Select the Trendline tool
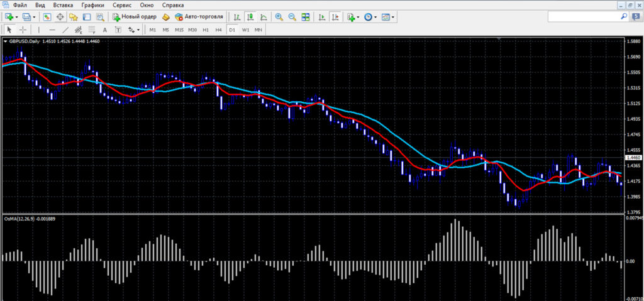 [65, 30]
